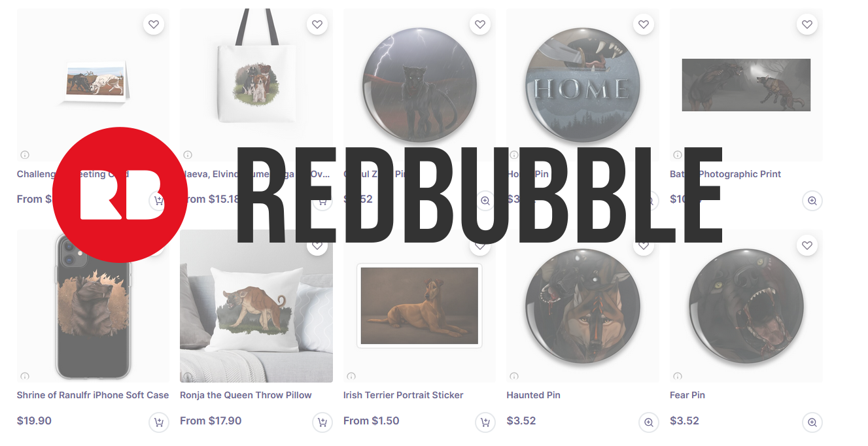Open Ronja the Queen Throw Pillow link
The width and height of the screenshot is (868, 446).
click(246, 395)
